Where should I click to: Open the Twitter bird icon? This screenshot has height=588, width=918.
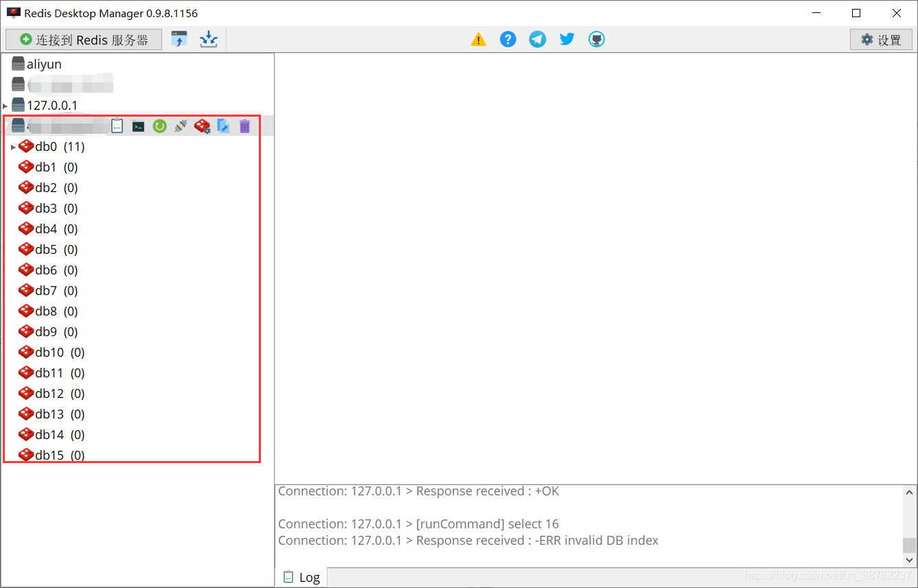pyautogui.click(x=567, y=39)
